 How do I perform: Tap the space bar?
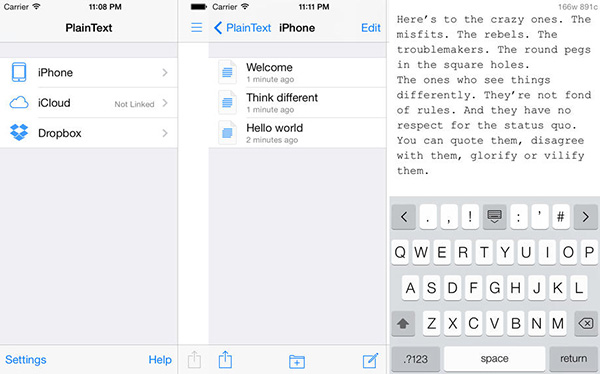click(x=494, y=359)
